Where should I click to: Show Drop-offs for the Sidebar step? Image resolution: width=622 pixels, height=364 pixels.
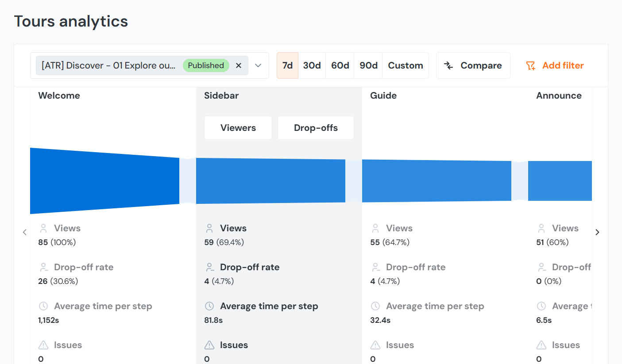[316, 128]
